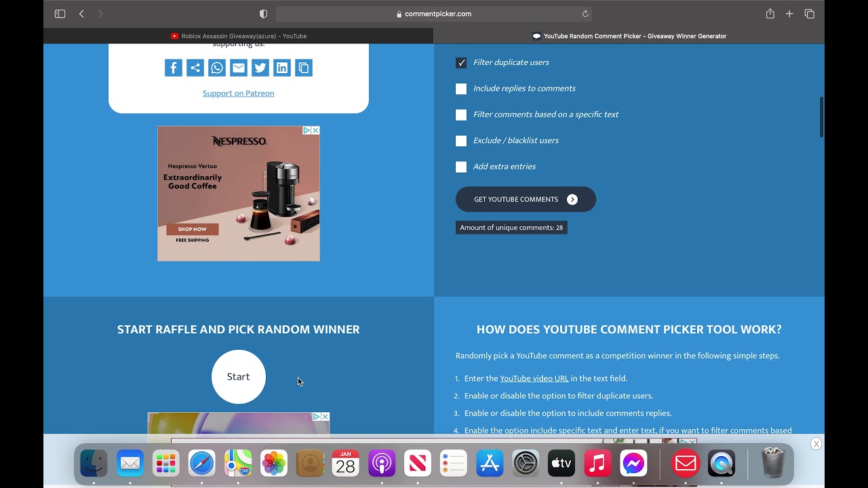Screen dimensions: 868x488
Task: Launch Photos from the Dock
Action: tap(274, 464)
